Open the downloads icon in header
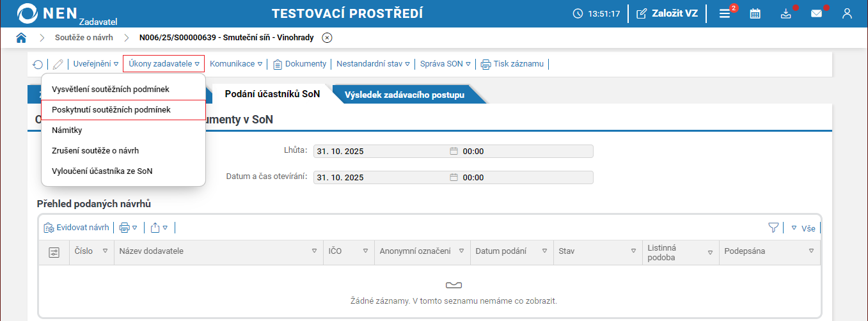 787,13
